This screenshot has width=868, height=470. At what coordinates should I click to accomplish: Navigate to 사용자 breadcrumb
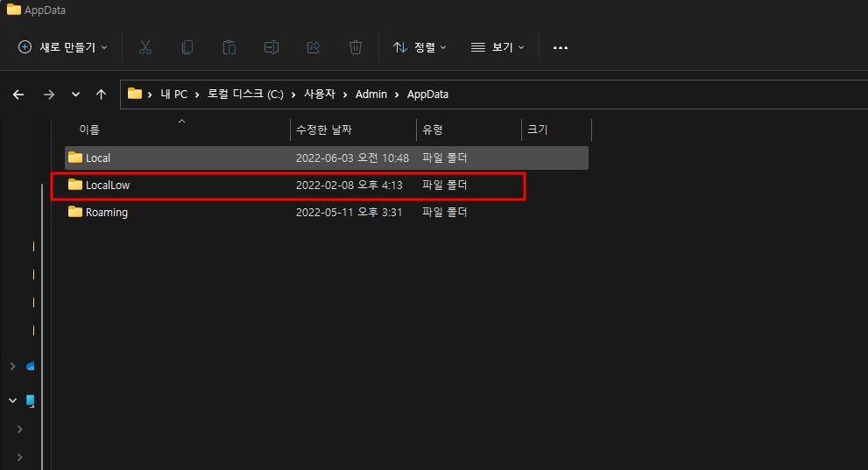[x=320, y=94]
